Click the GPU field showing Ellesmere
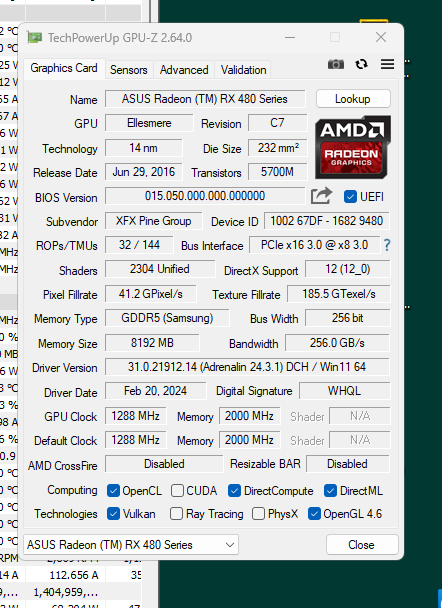This screenshot has height=608, width=442. 149,123
